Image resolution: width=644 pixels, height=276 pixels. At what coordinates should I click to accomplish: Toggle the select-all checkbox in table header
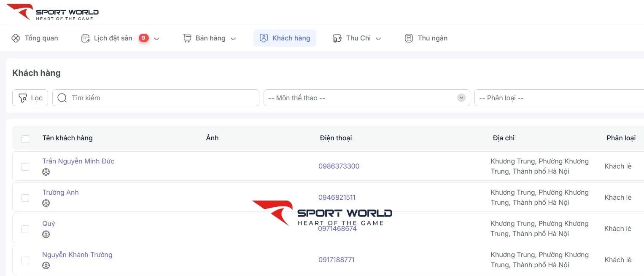25,139
